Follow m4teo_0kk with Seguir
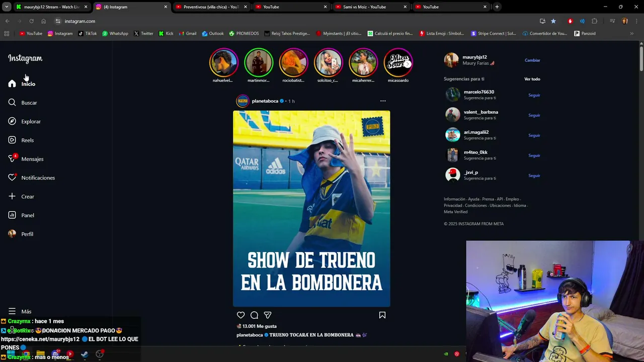 (x=534, y=155)
